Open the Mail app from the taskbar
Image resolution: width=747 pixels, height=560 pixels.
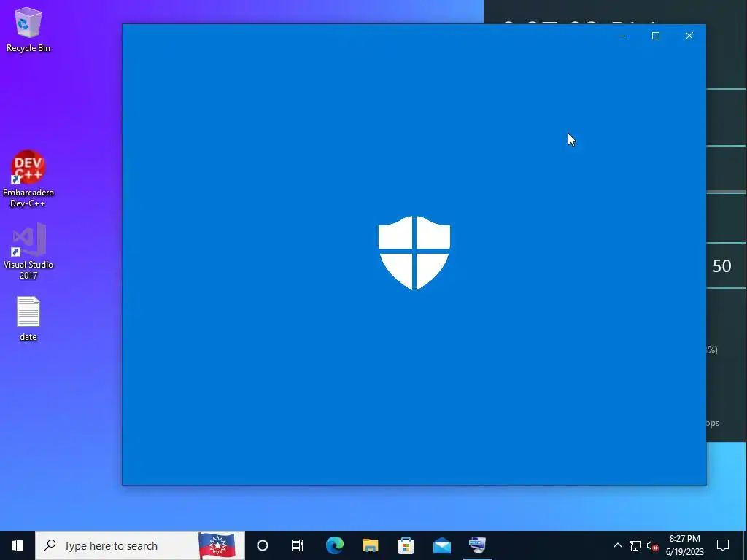click(x=441, y=545)
